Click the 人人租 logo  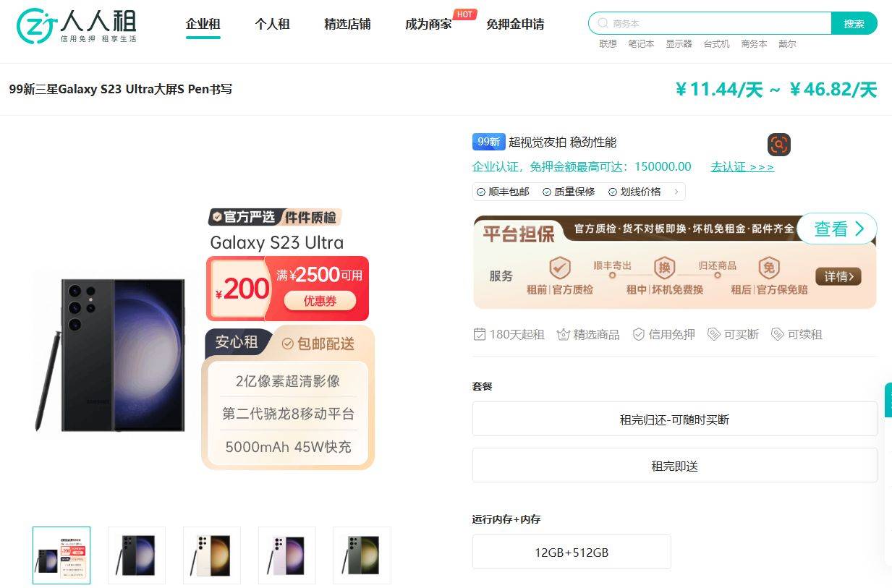[77, 26]
